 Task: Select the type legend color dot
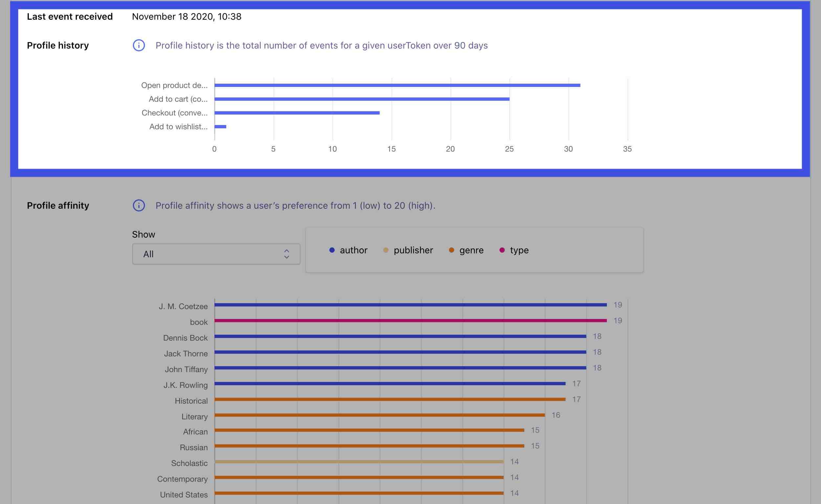502,250
